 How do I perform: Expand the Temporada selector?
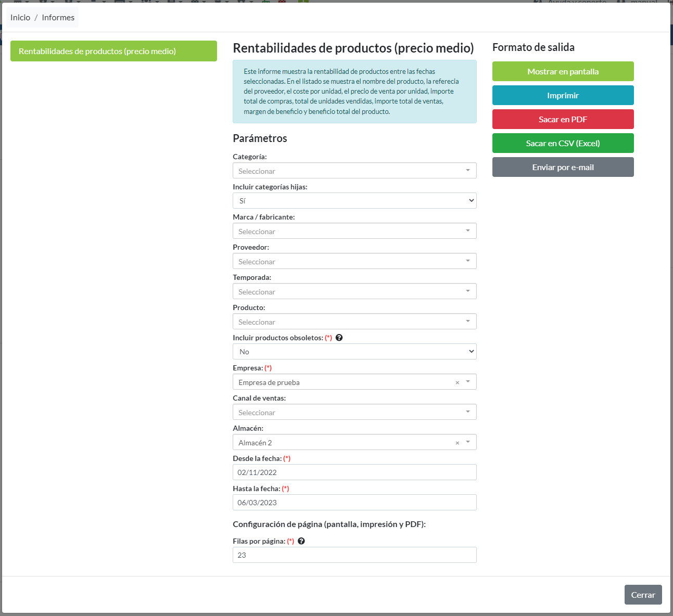[x=354, y=291]
